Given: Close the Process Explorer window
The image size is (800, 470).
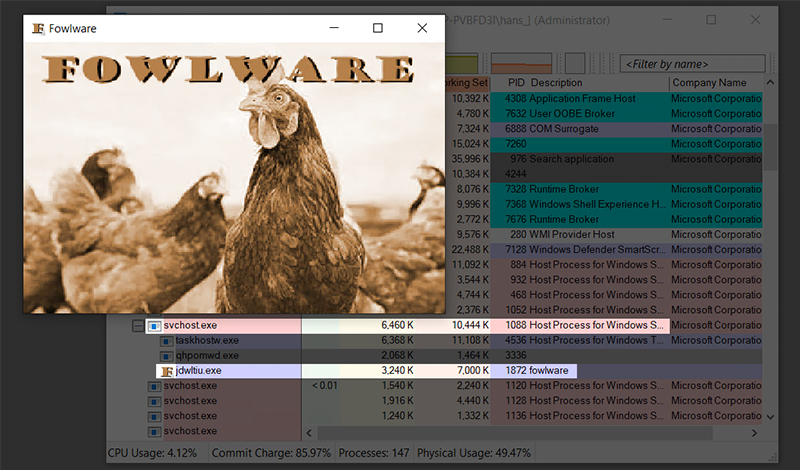Looking at the screenshot, I should [x=756, y=20].
